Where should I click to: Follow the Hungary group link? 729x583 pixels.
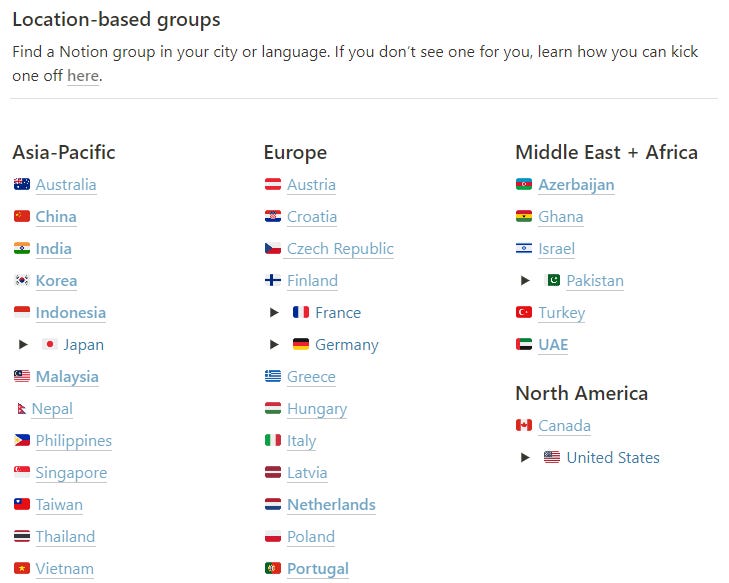point(317,409)
